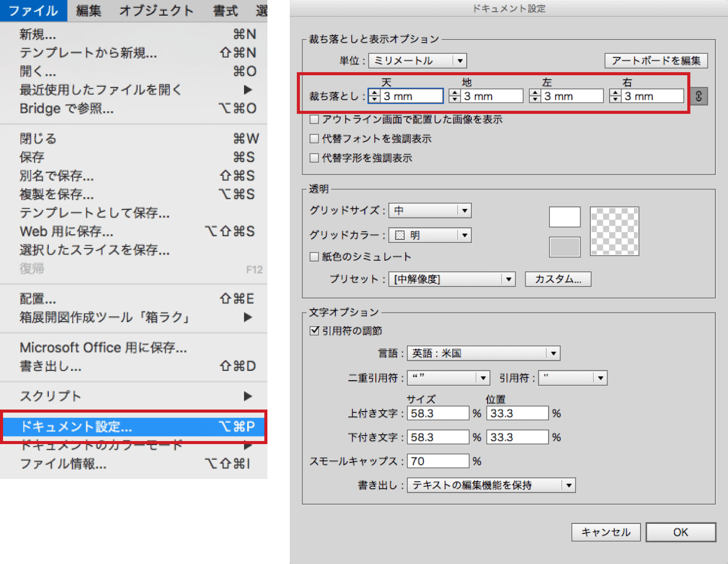Enable 紙色のシミュレート checkbox
Screen dimensions: 728x564
tap(314, 257)
